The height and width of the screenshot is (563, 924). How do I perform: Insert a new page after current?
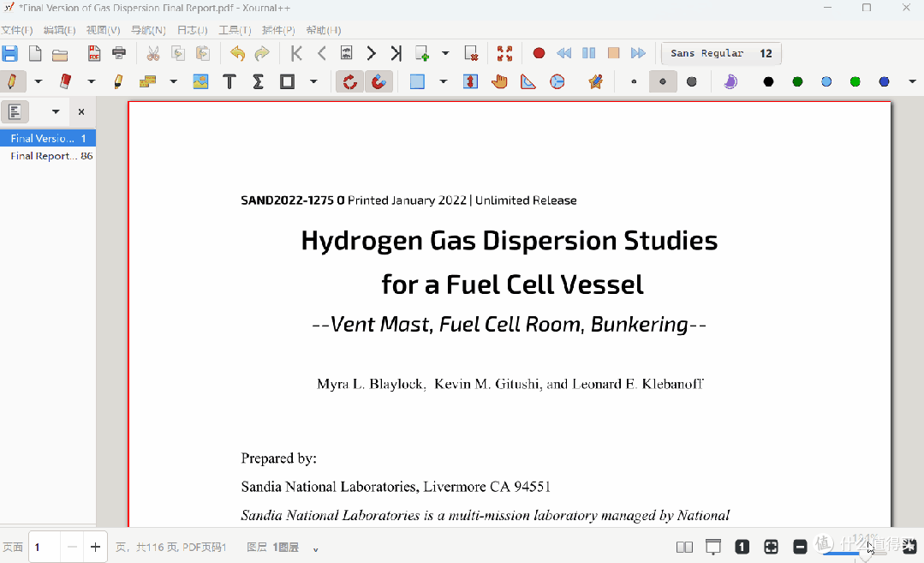click(x=422, y=54)
